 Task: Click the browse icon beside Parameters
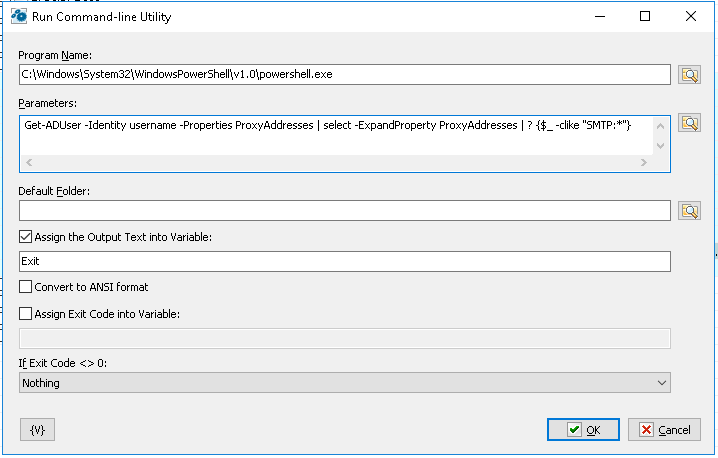690,123
